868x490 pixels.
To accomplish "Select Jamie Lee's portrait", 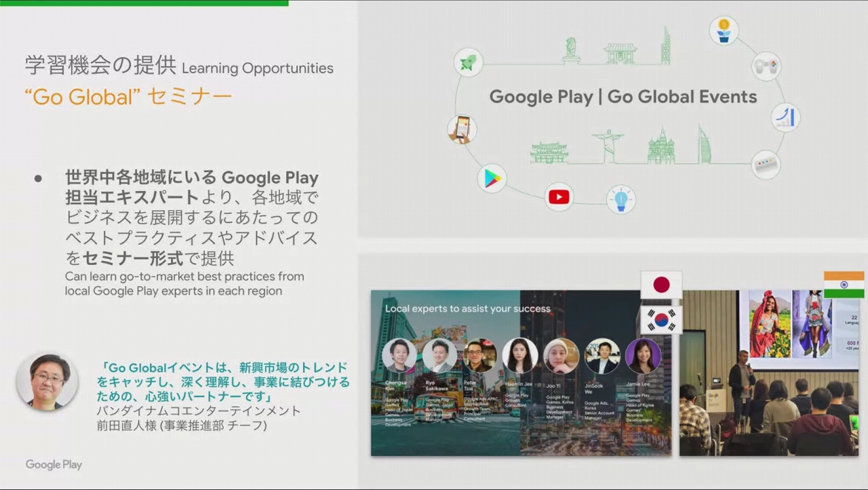I will tap(643, 356).
